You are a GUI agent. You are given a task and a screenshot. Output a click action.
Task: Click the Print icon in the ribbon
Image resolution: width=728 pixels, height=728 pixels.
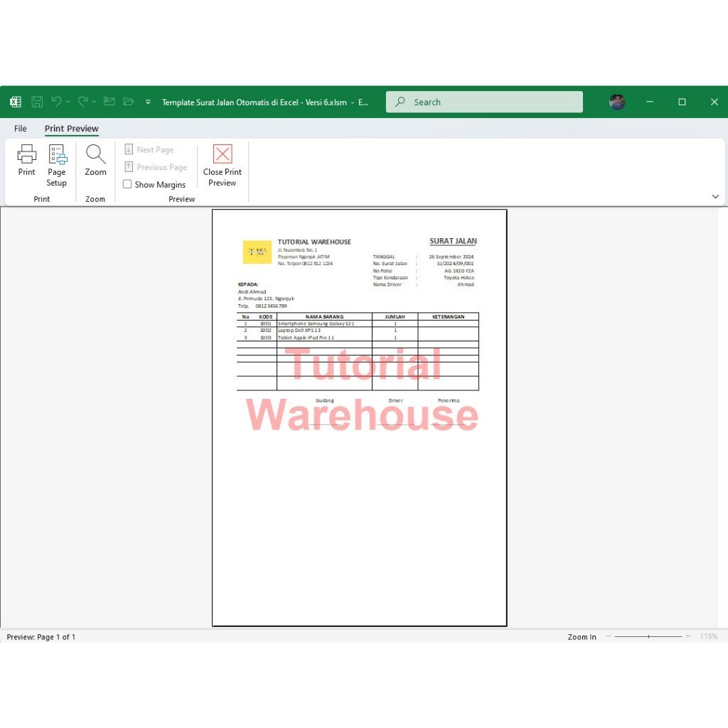click(26, 160)
